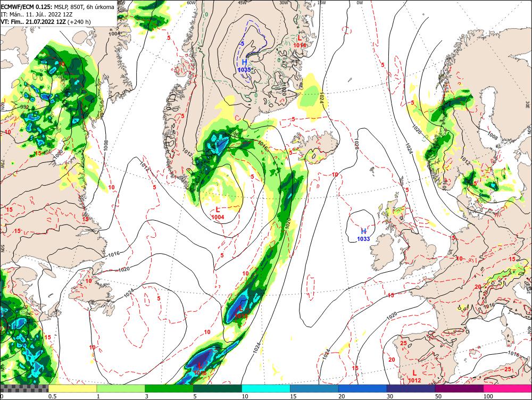Click the '(+240 h)' forecast hour text

[79, 22]
